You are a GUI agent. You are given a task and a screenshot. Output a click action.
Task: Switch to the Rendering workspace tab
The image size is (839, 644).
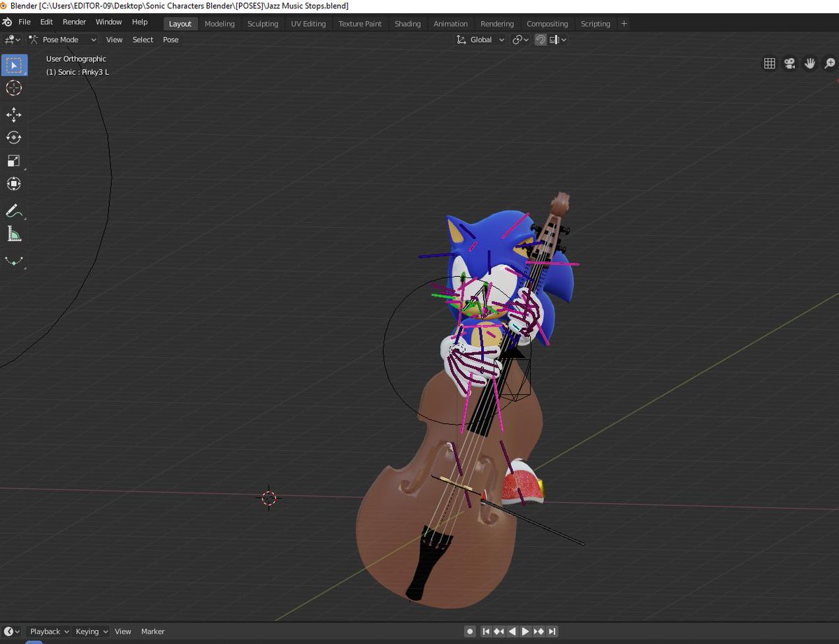(x=497, y=24)
